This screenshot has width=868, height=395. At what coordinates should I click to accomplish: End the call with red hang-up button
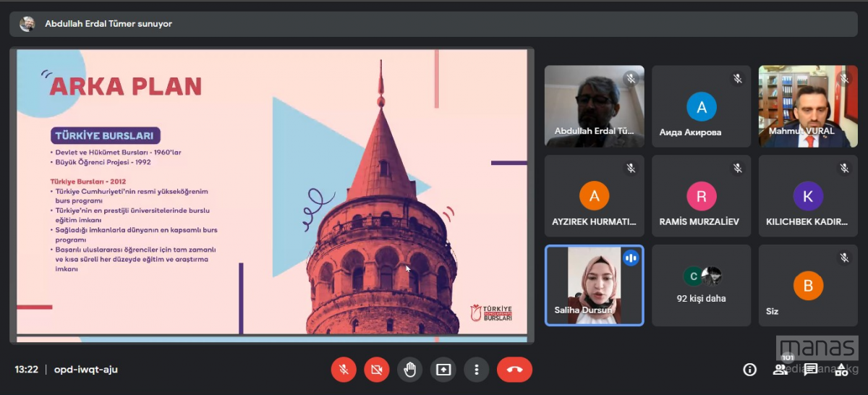(514, 370)
